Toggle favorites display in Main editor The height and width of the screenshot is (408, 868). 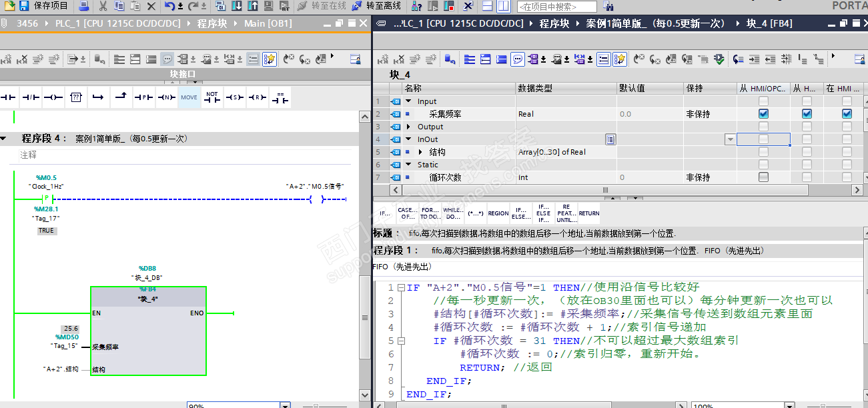(270, 59)
